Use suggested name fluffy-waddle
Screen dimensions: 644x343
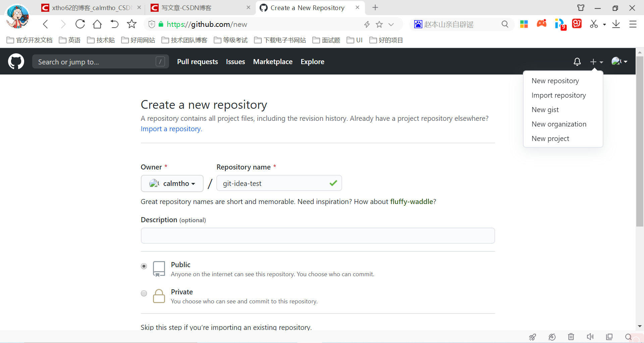[x=412, y=202]
